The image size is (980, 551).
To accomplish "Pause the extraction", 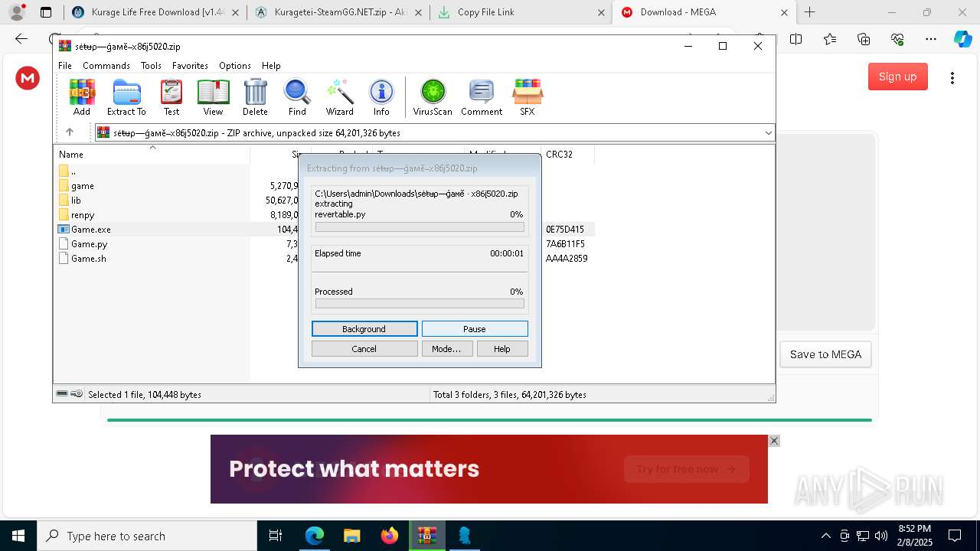I will coord(475,329).
